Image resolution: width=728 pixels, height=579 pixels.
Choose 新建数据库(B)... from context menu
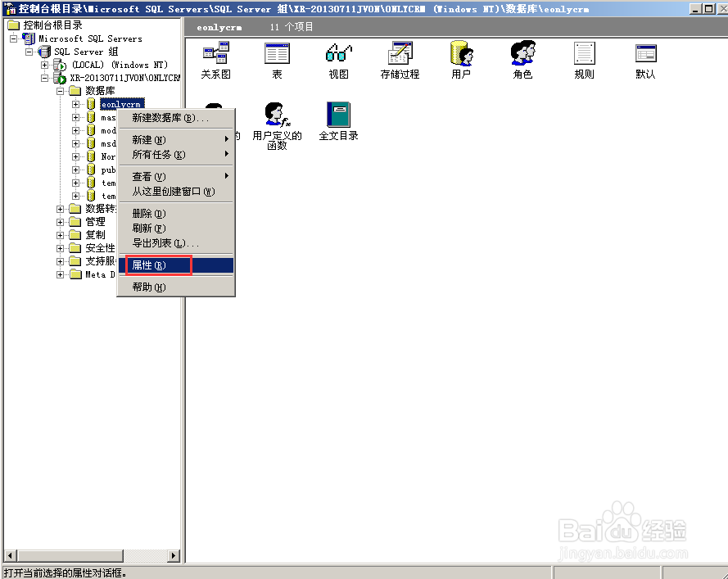[176, 118]
